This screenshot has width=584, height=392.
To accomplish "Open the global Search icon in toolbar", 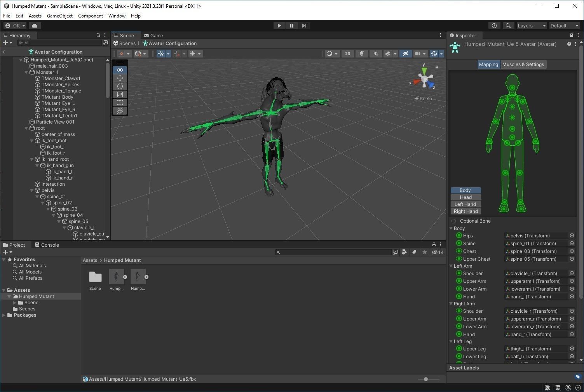I will pos(508,26).
